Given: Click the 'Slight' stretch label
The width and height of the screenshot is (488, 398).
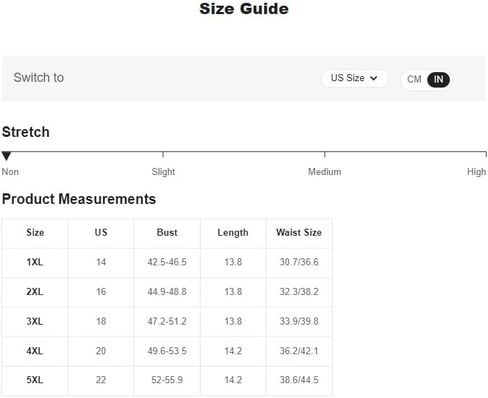Looking at the screenshot, I should click(x=163, y=172).
